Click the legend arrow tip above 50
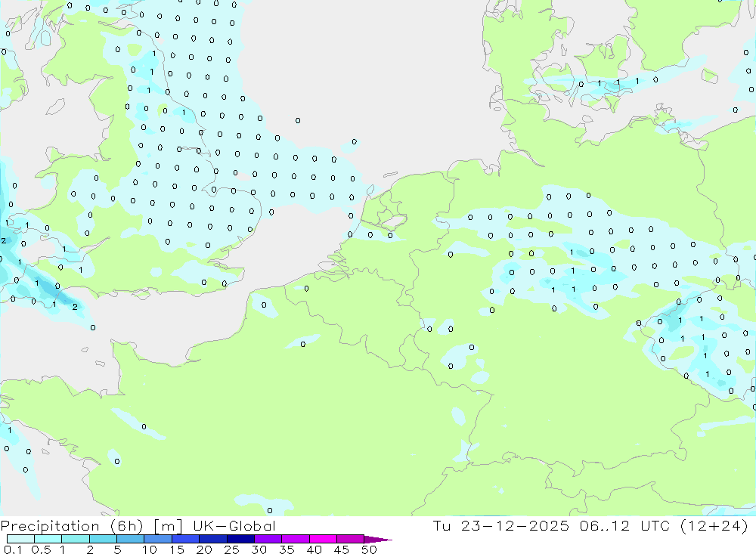The height and width of the screenshot is (554, 756). tap(379, 539)
